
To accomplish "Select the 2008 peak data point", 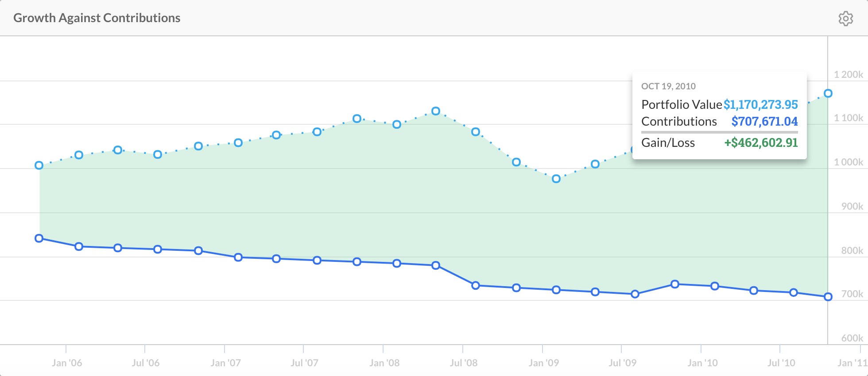I will click(435, 111).
